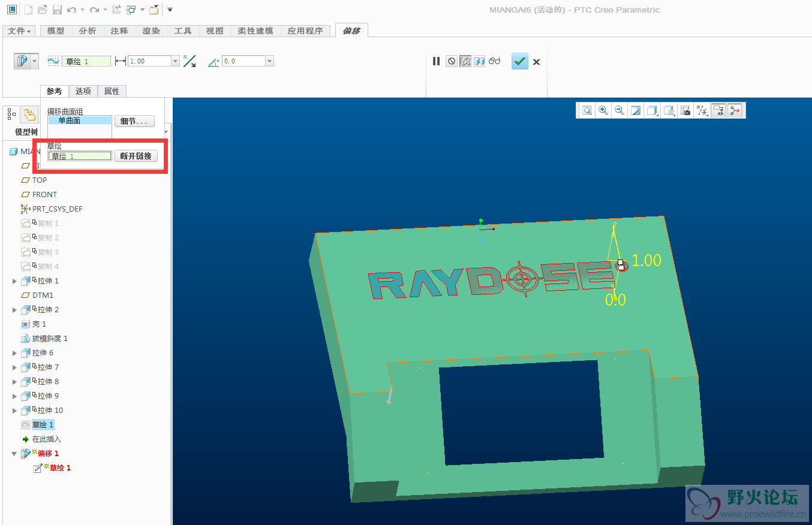Image resolution: width=812 pixels, height=525 pixels.
Task: Open the Undo history dropdown arrow
Action: click(82, 10)
